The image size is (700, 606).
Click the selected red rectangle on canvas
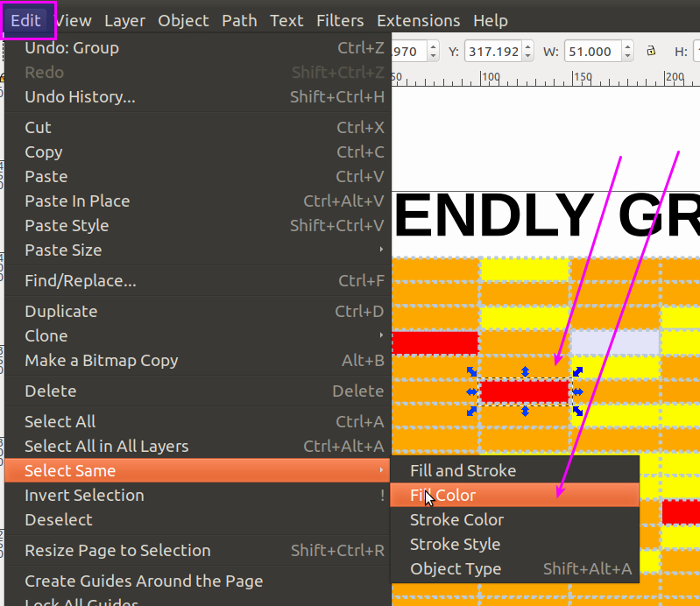point(524,391)
